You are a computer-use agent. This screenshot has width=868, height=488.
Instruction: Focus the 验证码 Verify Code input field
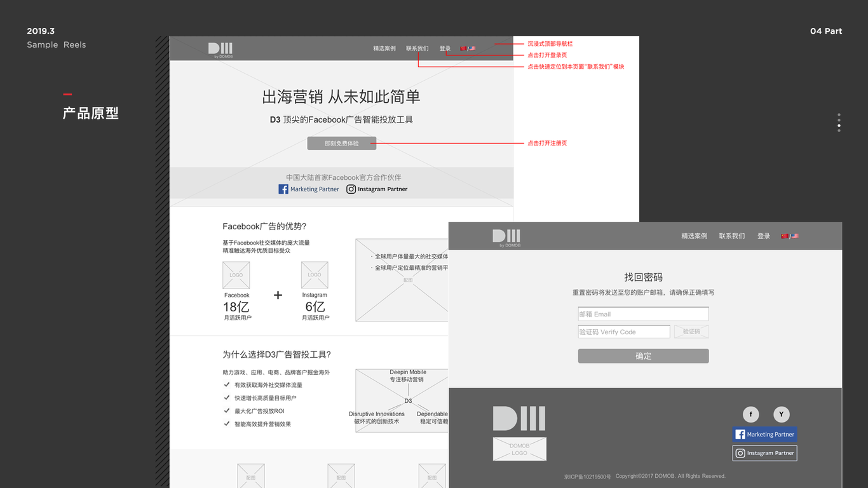click(x=624, y=332)
